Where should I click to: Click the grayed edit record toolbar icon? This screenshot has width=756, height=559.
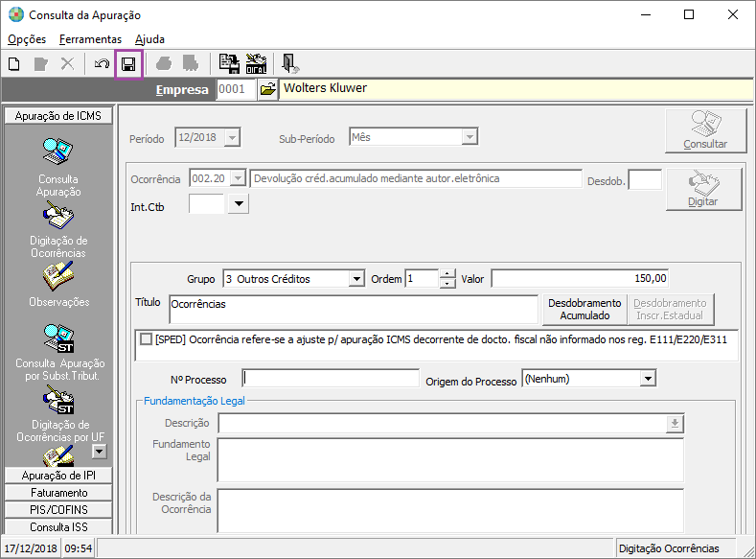point(41,63)
